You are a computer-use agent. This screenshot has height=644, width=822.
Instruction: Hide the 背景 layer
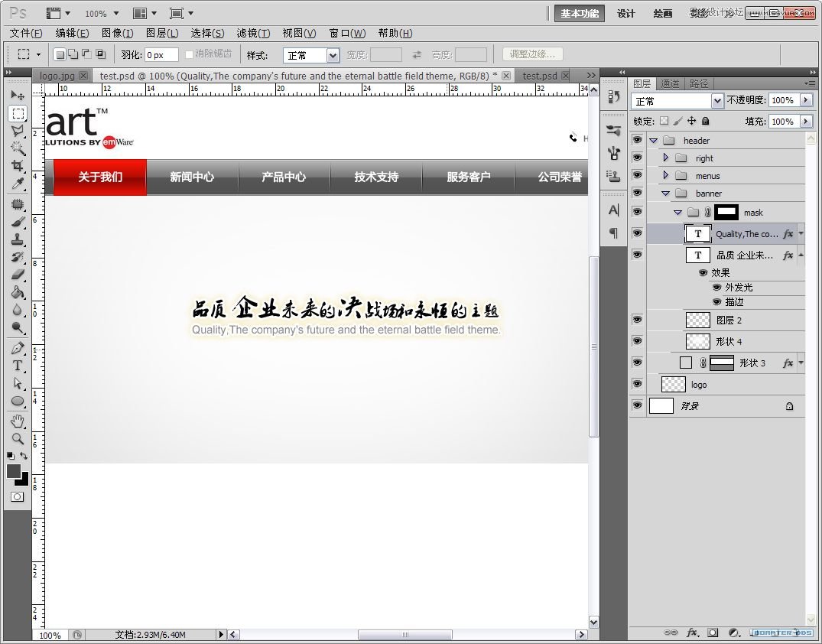click(x=637, y=405)
